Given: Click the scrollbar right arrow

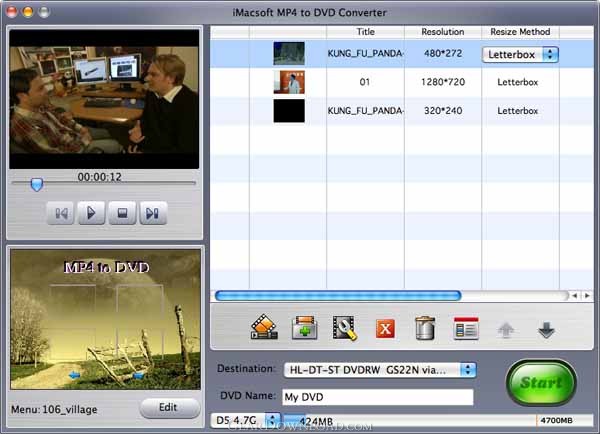Looking at the screenshot, I should point(587,295).
